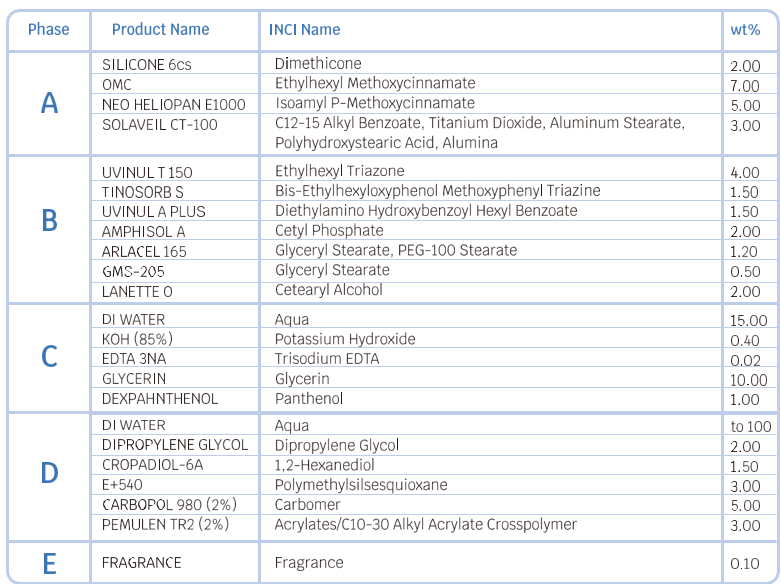
Task: Click product name GLYCERIN
Action: 133,379
